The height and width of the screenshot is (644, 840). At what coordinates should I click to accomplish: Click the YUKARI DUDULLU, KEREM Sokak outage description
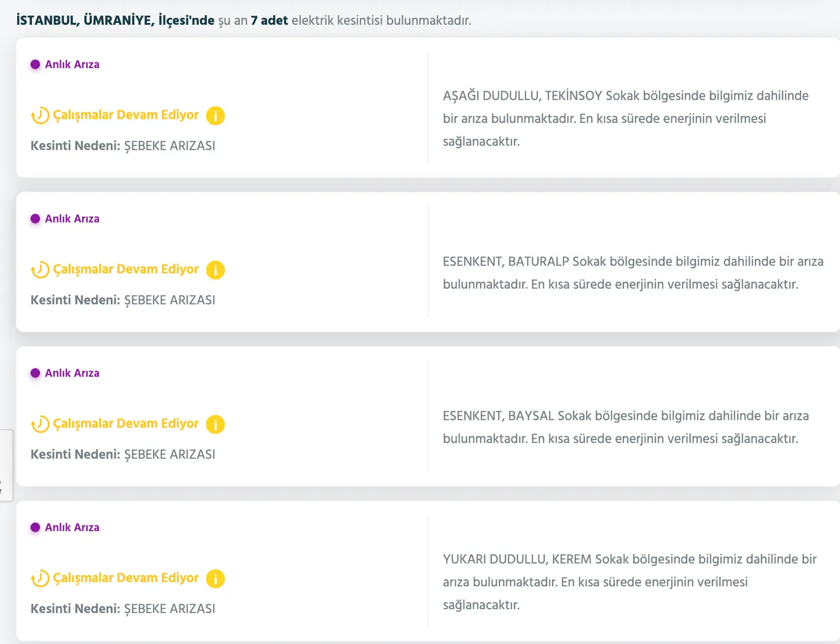(629, 582)
